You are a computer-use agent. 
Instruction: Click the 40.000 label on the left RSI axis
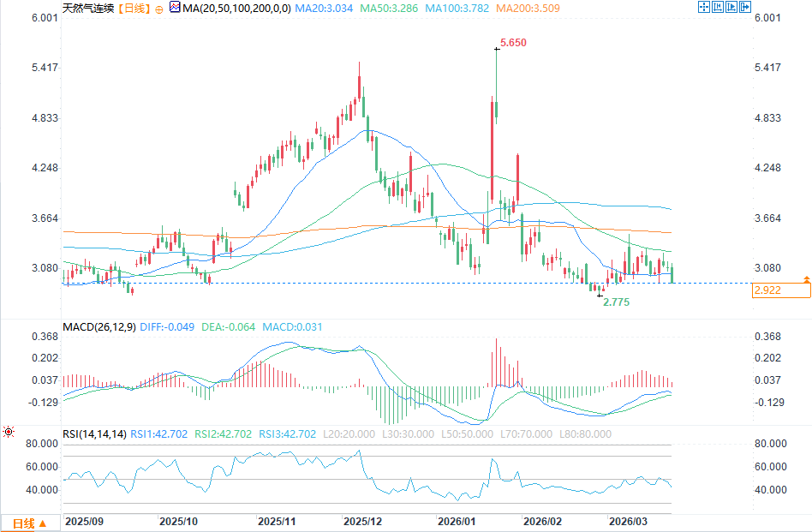click(42, 490)
